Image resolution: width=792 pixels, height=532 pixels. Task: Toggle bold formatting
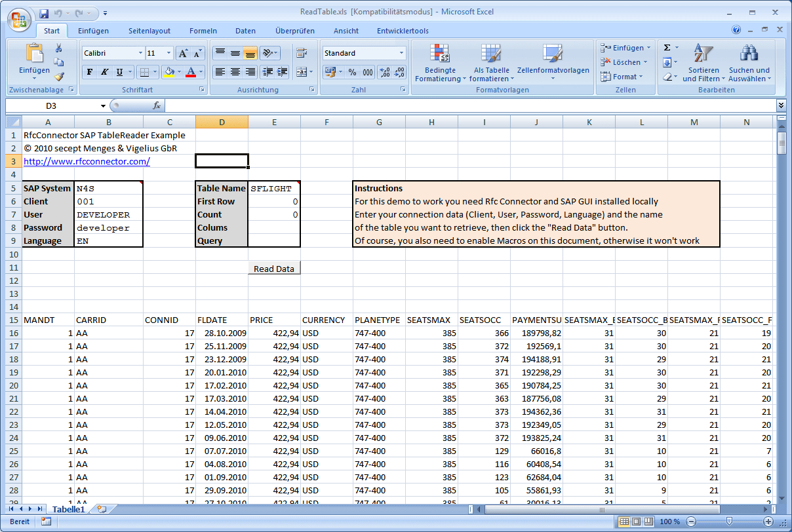[90, 72]
